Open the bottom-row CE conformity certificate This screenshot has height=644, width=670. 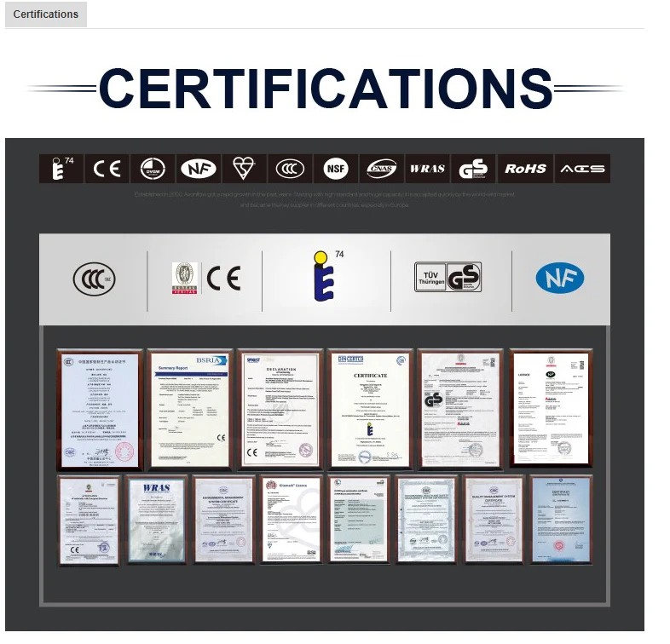89,520
